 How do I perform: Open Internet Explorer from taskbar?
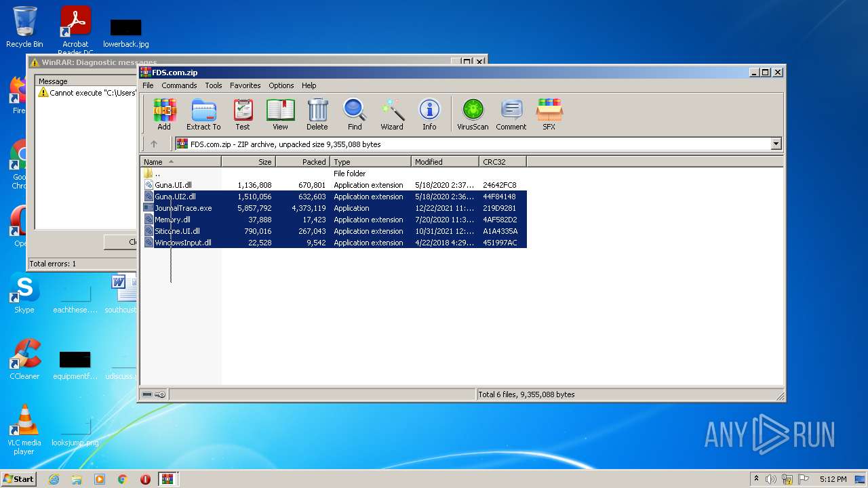click(x=54, y=479)
